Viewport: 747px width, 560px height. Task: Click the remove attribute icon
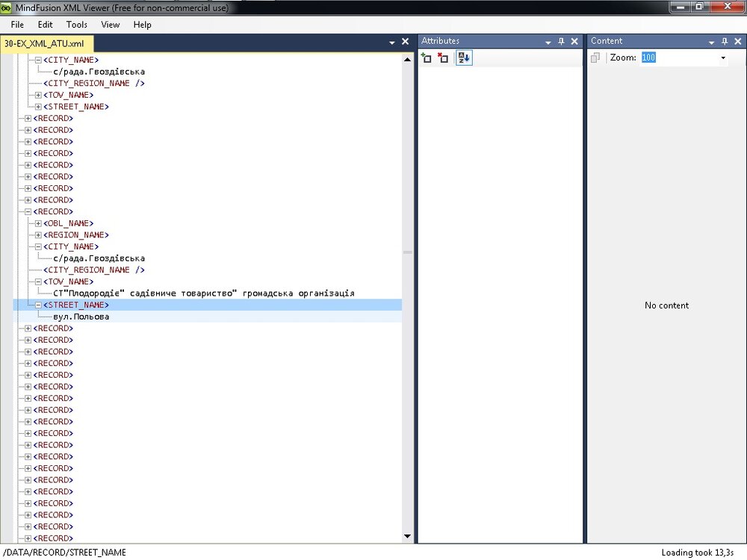[x=443, y=58]
